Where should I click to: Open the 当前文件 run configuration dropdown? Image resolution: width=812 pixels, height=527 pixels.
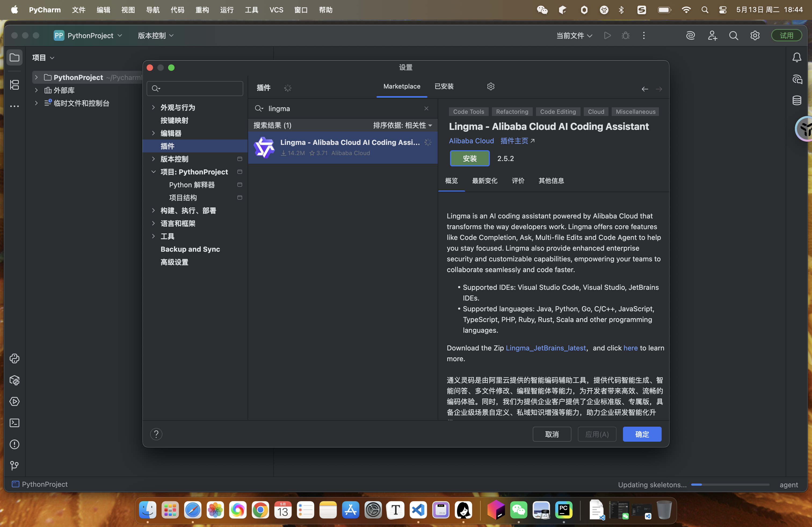pyautogui.click(x=574, y=35)
